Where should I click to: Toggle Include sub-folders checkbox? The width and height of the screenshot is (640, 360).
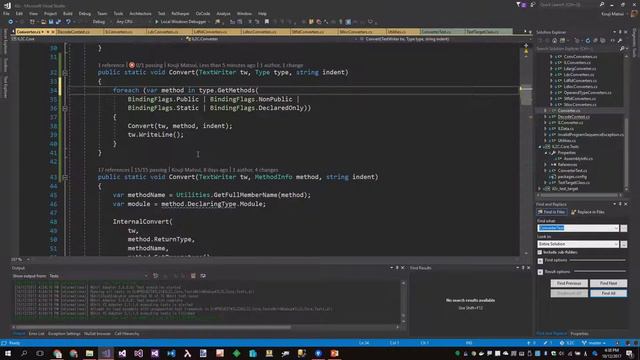point(540,252)
